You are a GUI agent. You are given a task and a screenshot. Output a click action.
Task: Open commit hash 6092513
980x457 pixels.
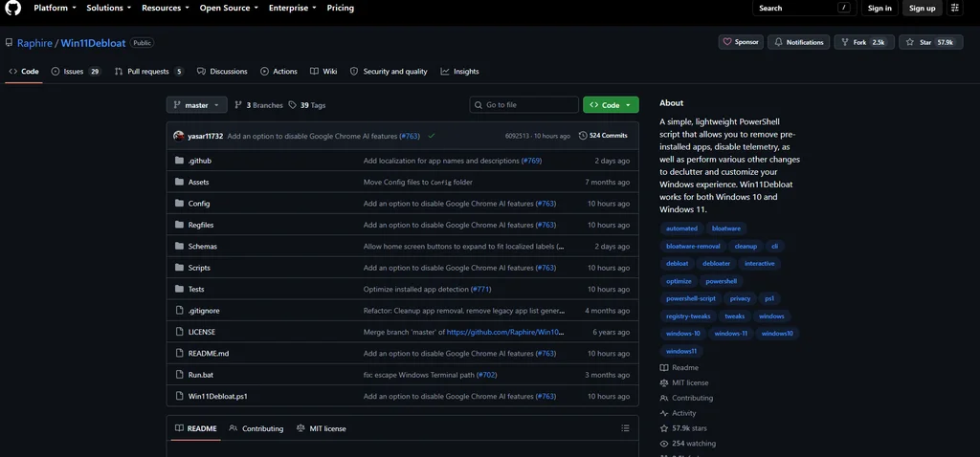click(x=516, y=136)
